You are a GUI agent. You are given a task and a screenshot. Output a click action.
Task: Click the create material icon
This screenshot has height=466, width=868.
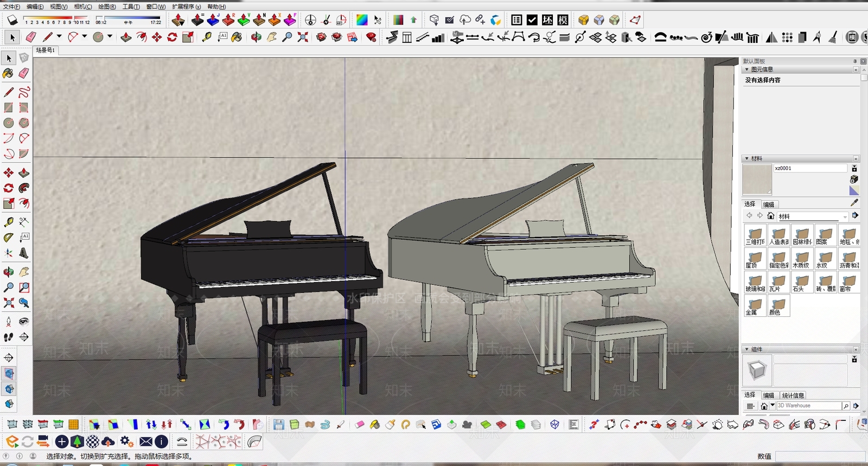pyautogui.click(x=854, y=179)
